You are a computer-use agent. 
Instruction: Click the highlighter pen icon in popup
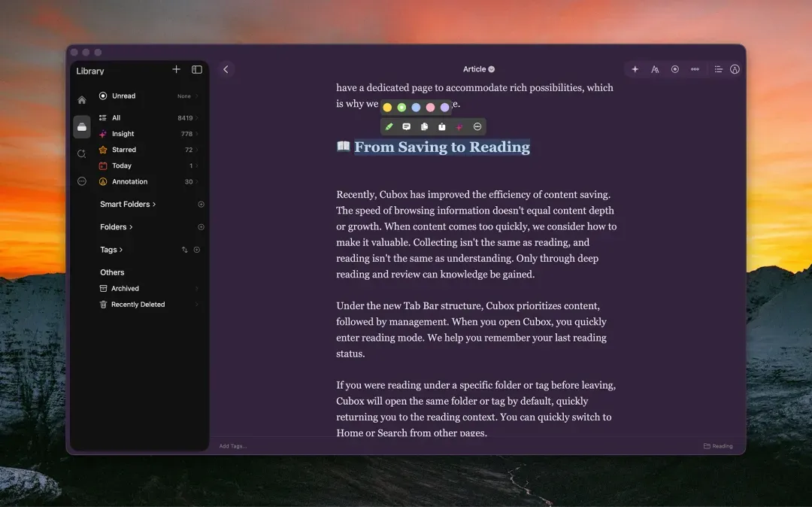click(389, 127)
